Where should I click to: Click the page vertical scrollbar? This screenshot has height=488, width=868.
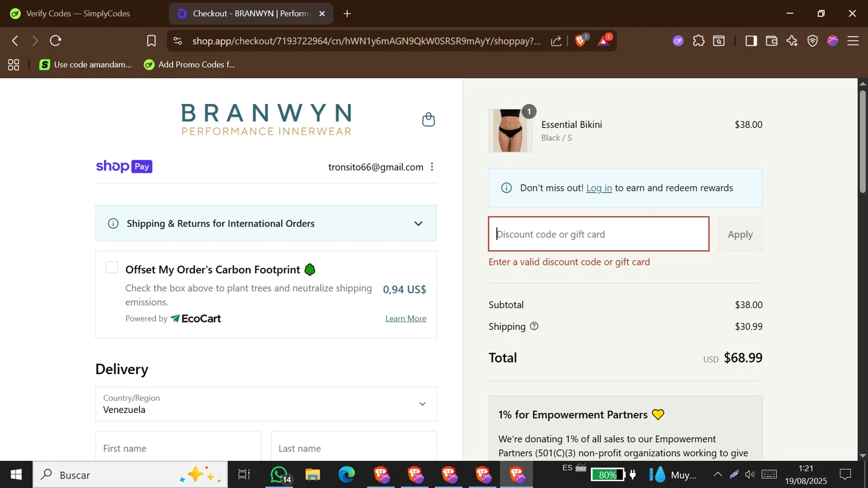coord(862,142)
